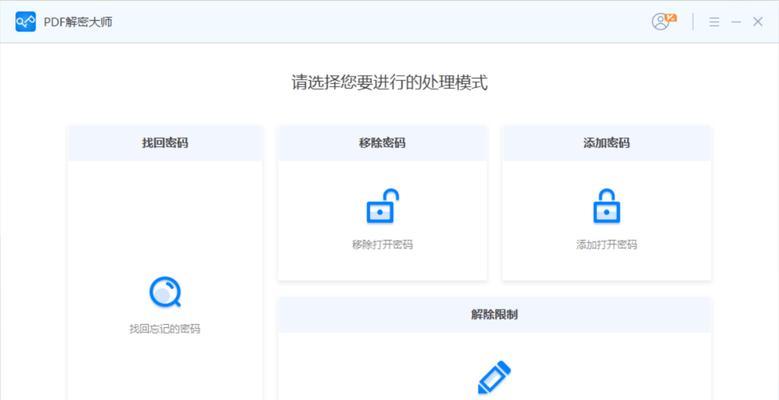The width and height of the screenshot is (779, 400).
Task: Click the PDF解密大师 app logo
Action: [x=25, y=22]
